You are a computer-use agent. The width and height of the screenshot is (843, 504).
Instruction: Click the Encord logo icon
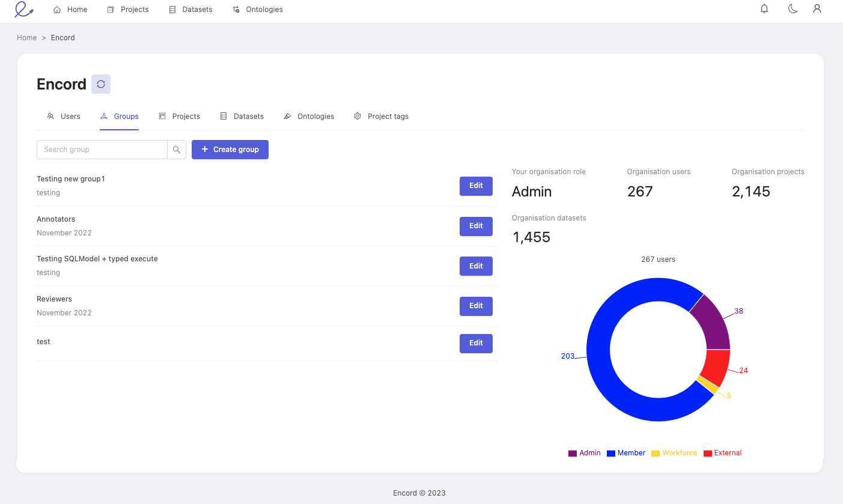click(23, 10)
